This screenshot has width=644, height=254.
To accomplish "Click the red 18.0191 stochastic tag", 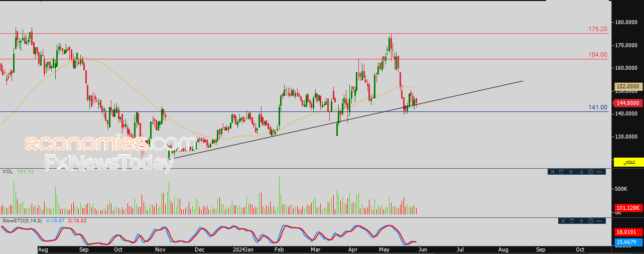I will coord(628,232).
